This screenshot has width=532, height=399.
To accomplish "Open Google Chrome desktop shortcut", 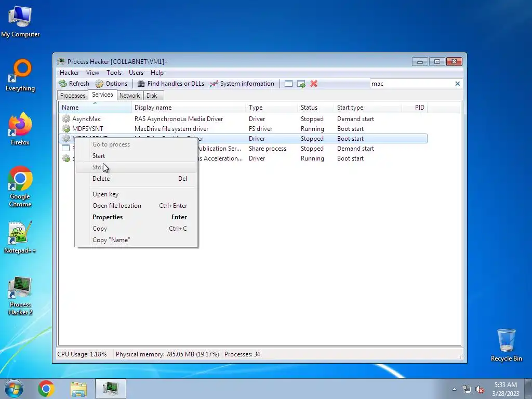I will (20, 187).
